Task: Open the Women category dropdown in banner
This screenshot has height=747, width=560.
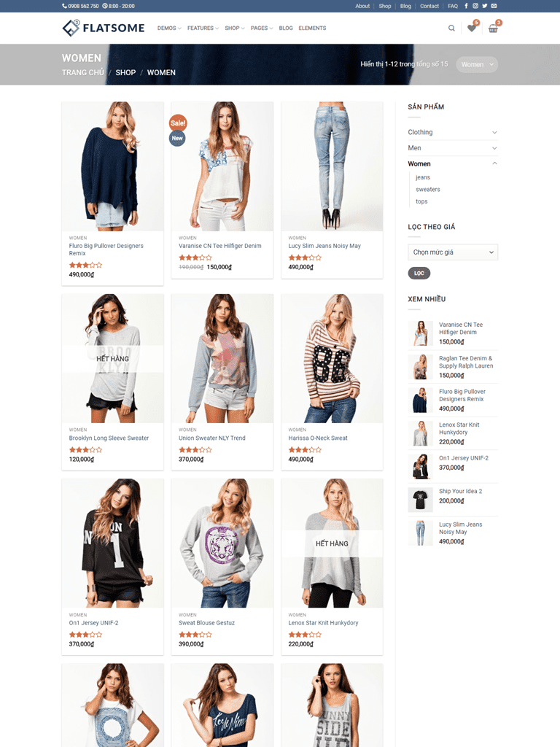Action: (477, 64)
